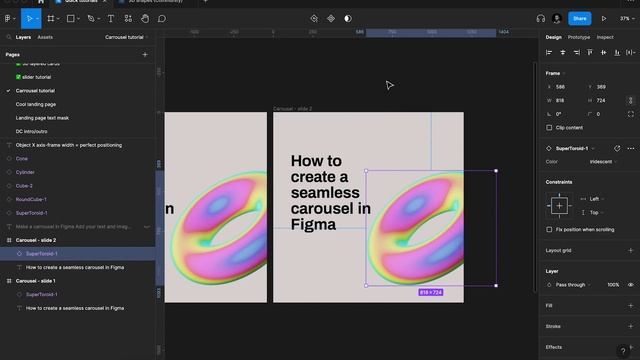This screenshot has height=360, width=640.
Task: Open the Resources tool
Action: click(x=128, y=18)
